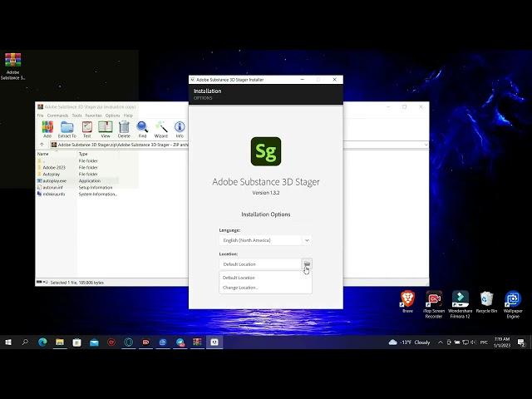Image resolution: width=532 pixels, height=399 pixels.
Task: Click the Adobe installer taskbar icon
Action: [214, 342]
